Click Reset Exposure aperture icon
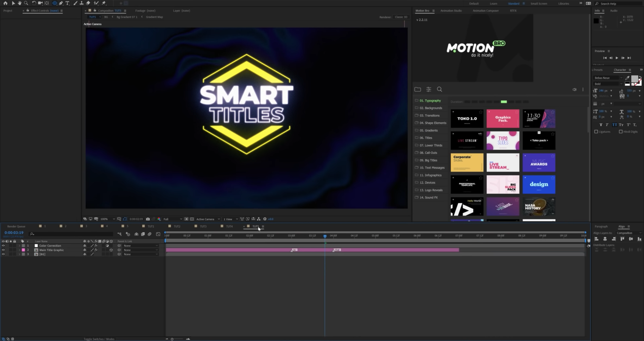The width and height of the screenshot is (644, 341). [x=265, y=219]
